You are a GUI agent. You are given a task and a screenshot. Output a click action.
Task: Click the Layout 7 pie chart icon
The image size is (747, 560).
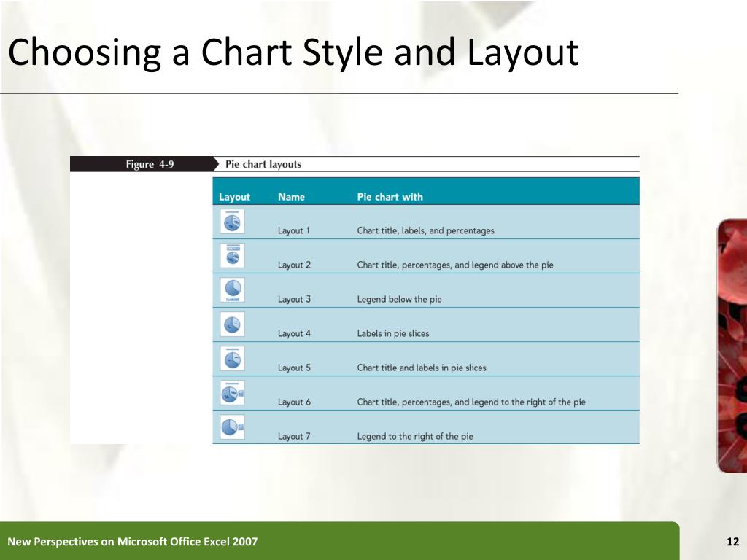(x=233, y=427)
